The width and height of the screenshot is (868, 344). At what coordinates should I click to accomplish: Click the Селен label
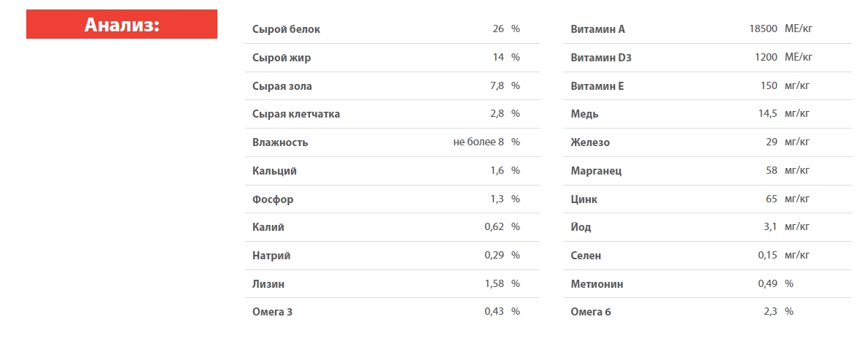point(586,256)
